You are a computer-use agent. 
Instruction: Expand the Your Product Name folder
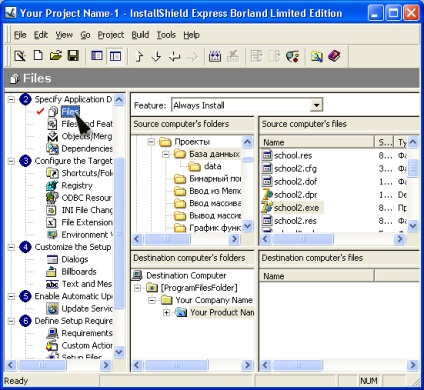pos(166,313)
